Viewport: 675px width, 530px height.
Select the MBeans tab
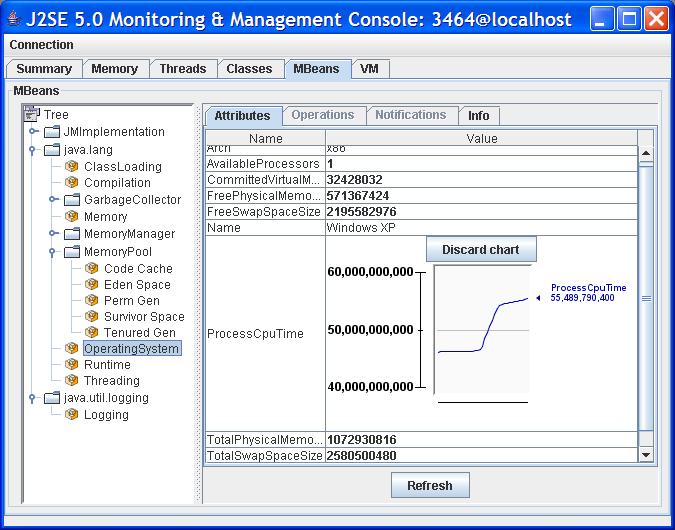[x=316, y=69]
